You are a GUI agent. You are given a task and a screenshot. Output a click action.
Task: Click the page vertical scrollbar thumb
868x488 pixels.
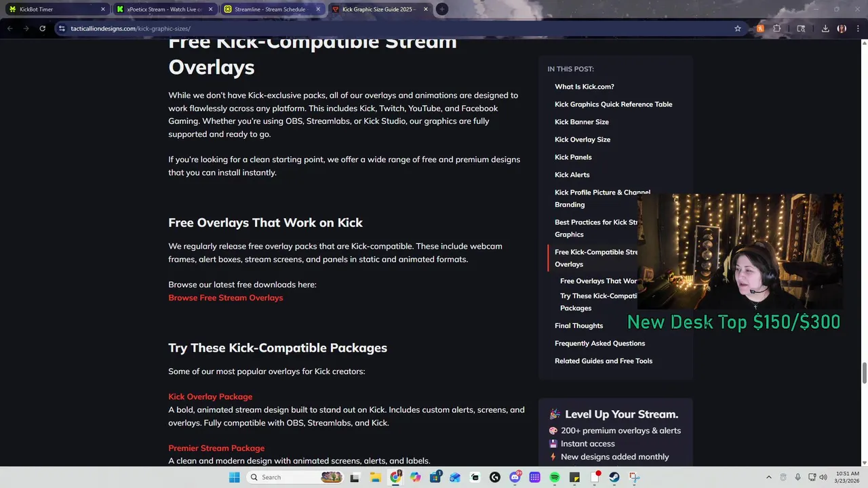864,373
